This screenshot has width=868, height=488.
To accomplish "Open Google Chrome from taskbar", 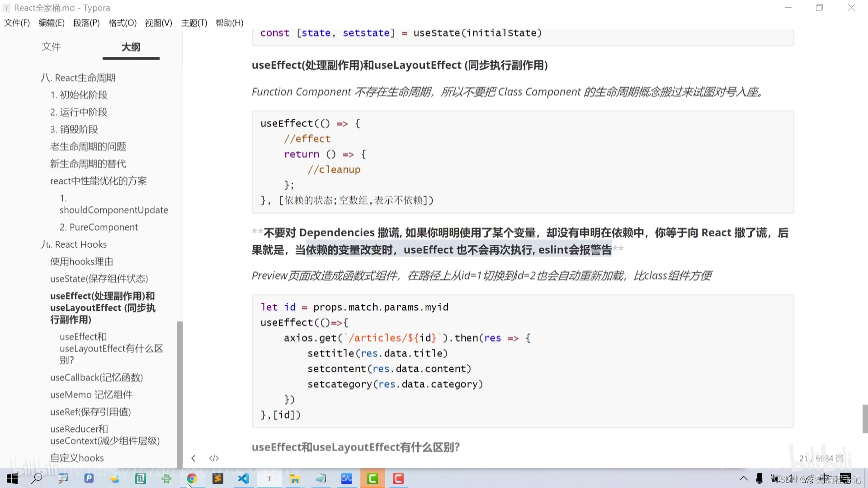I will (192, 479).
